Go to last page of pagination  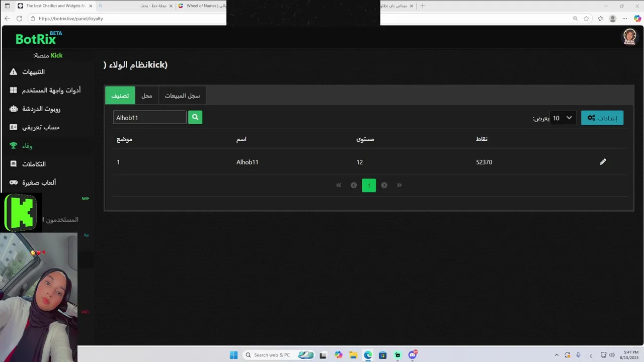tap(399, 185)
